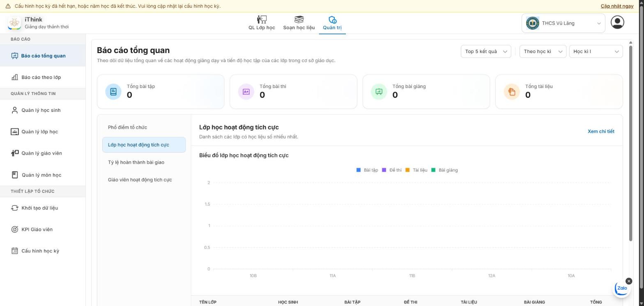Click the KPI Giáo viên target icon

coord(15,229)
